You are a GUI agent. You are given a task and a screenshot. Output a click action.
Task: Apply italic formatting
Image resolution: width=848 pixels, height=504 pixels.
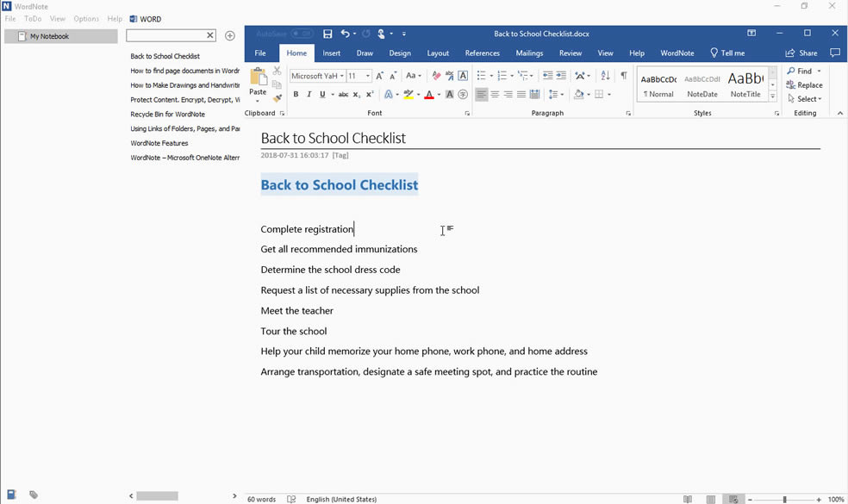pos(309,94)
